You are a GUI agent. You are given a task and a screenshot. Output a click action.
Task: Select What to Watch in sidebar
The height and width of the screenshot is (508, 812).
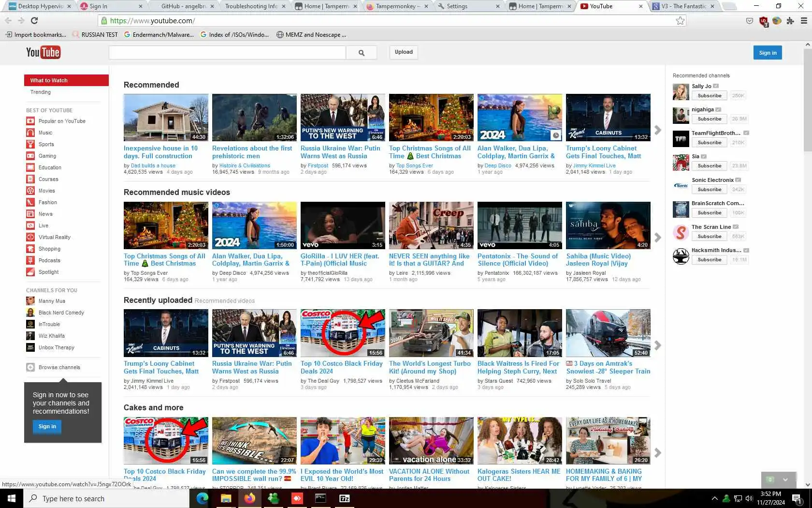66,80
